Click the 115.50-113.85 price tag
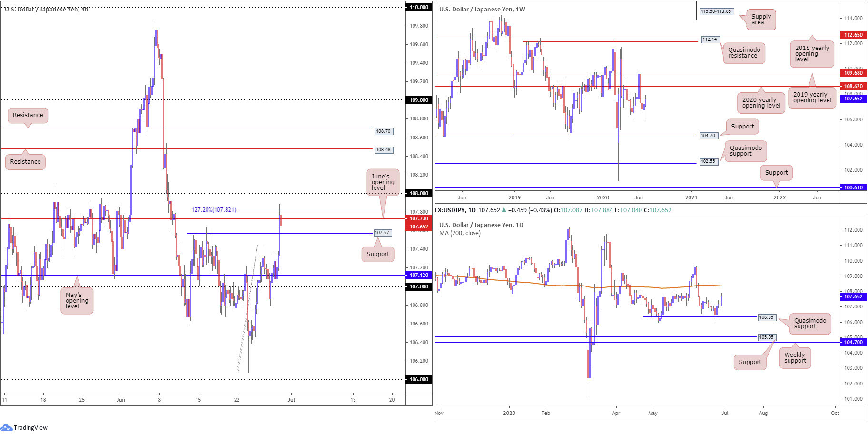The height and width of the screenshot is (434, 868). [x=716, y=11]
